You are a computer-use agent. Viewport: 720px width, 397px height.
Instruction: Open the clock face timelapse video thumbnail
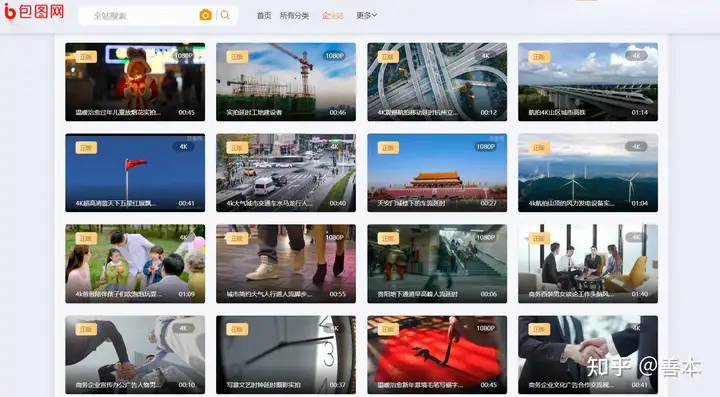[286, 355]
